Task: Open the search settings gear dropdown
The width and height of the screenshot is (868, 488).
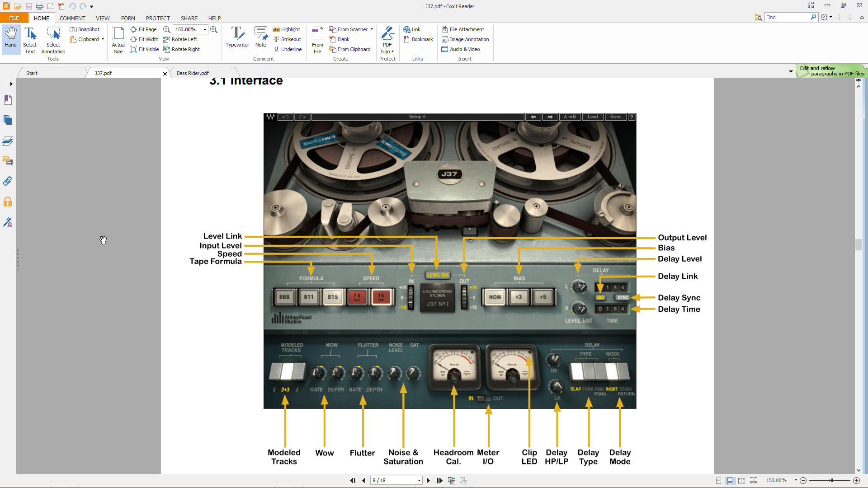Action: 826,17
